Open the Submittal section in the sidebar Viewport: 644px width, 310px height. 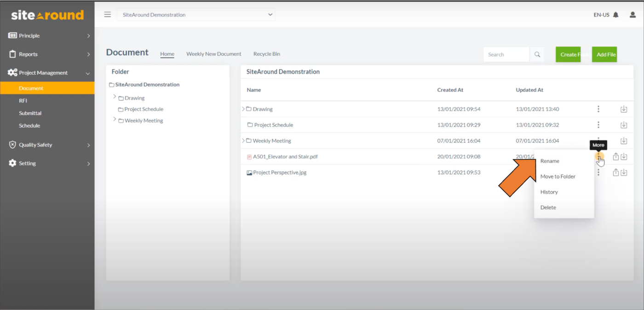point(30,113)
